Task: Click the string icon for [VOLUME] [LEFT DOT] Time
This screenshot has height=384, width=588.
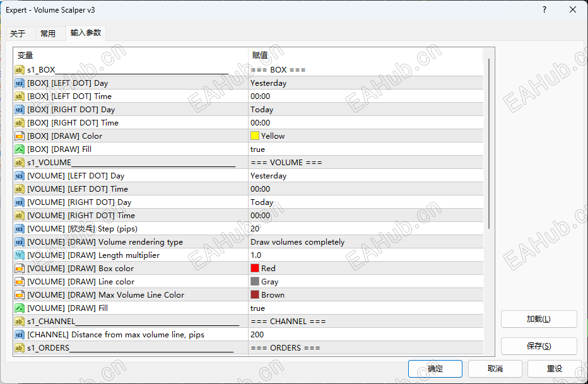Action: [20, 189]
